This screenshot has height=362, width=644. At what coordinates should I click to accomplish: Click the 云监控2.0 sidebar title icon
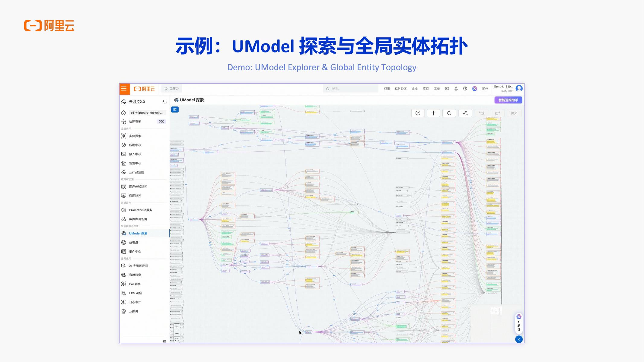coord(124,102)
